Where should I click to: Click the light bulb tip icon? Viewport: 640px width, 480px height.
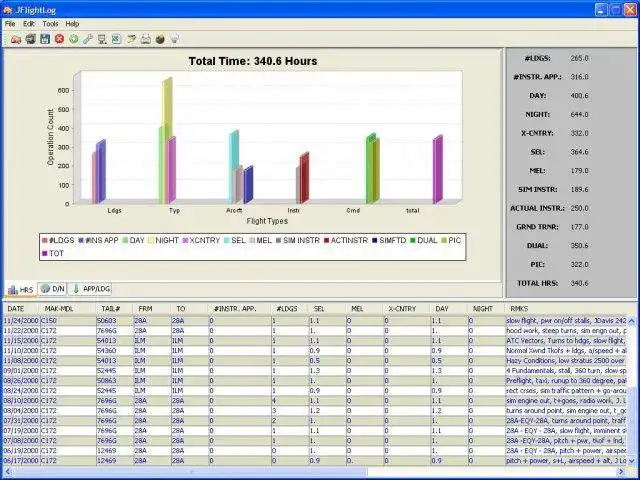[175, 39]
